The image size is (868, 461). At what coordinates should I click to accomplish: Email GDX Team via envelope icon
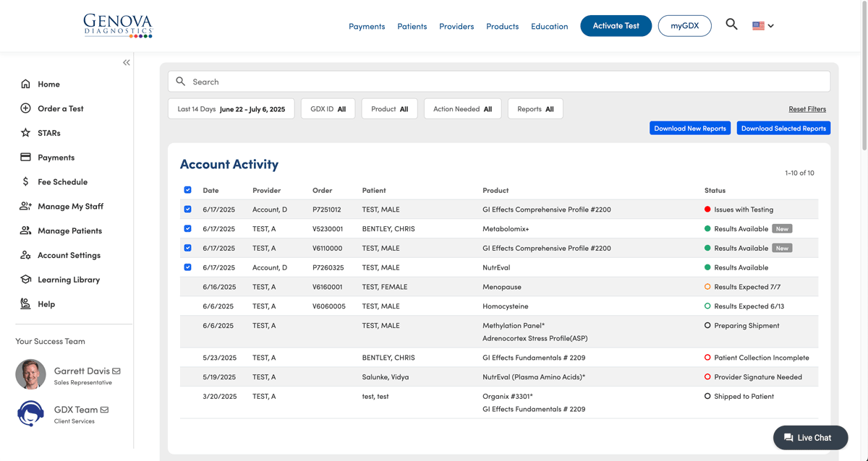pos(104,410)
